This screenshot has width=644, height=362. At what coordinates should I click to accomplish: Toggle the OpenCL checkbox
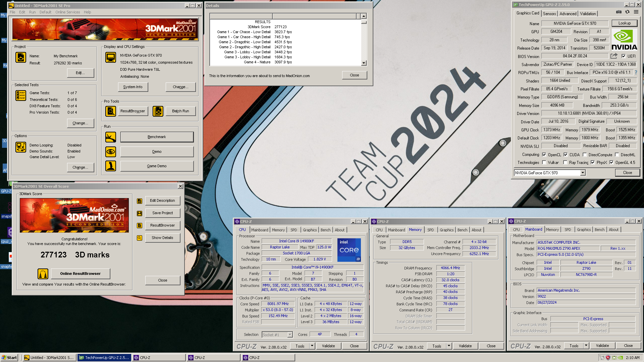coord(544,155)
